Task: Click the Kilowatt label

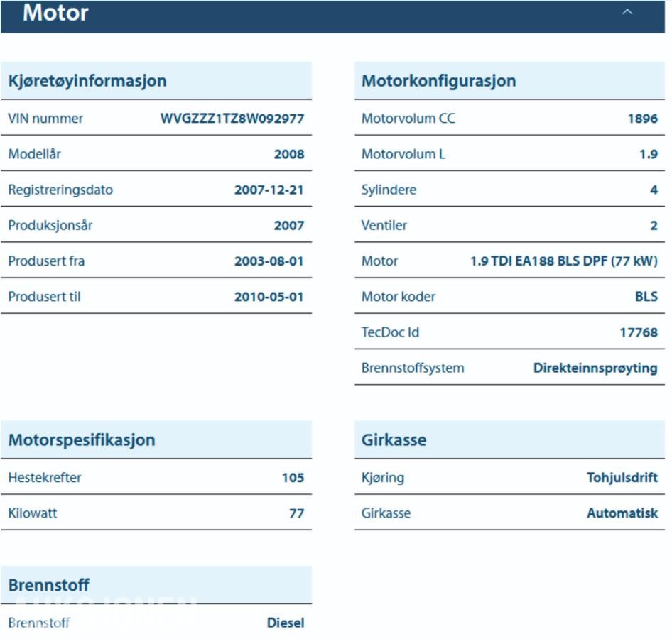Action: 33,513
